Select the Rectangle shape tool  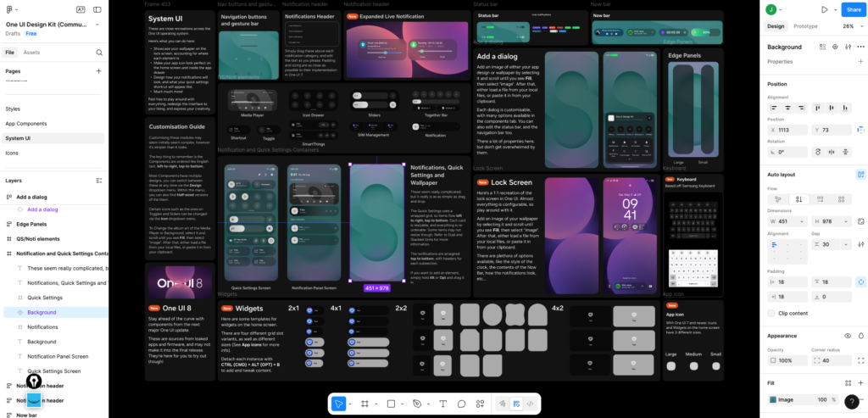pos(391,404)
